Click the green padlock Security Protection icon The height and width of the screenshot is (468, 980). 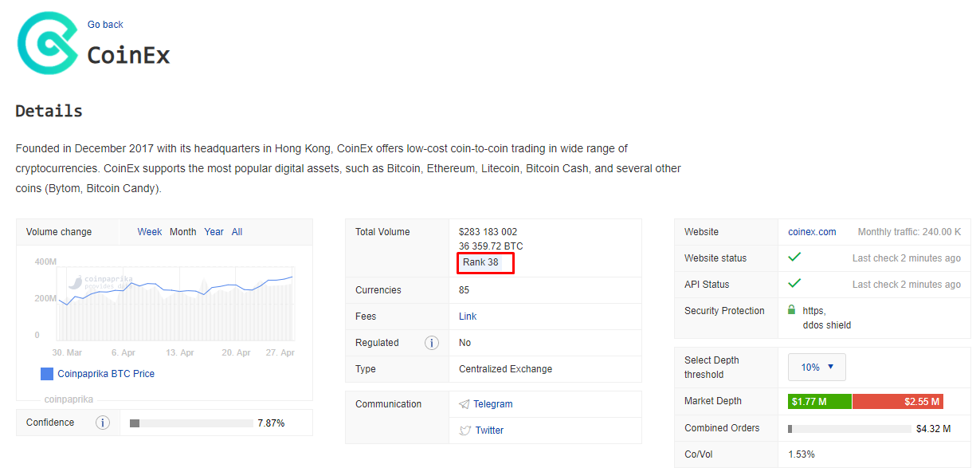(x=792, y=310)
